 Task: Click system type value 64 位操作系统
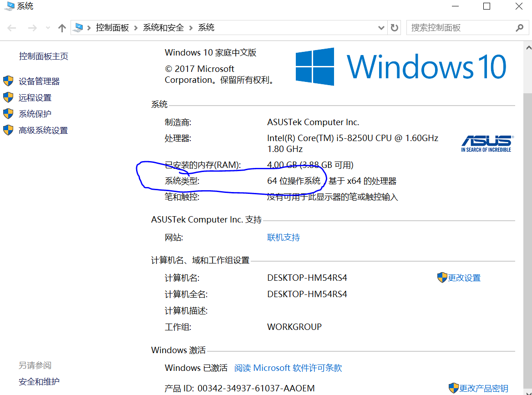tap(294, 181)
